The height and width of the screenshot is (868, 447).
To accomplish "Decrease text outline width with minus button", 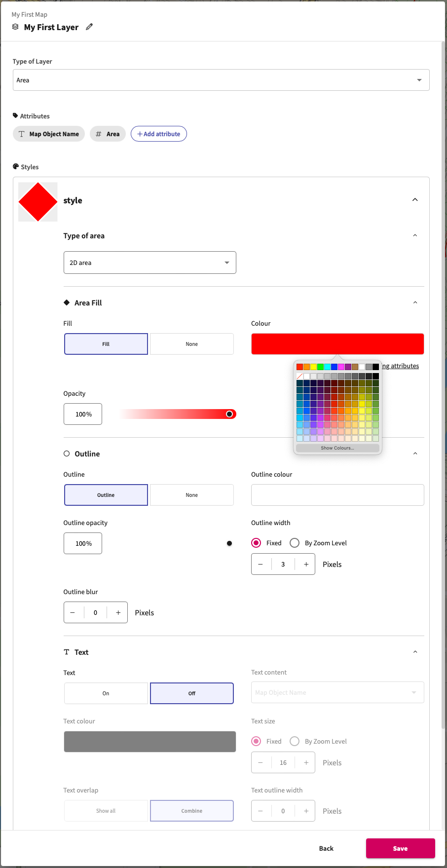I will pos(261,811).
